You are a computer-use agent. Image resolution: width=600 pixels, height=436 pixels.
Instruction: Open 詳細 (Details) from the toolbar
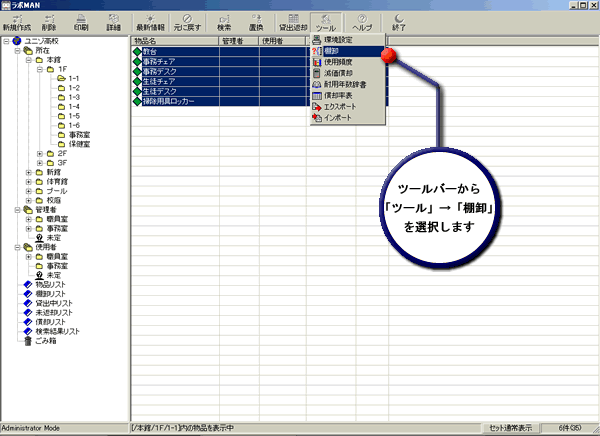pos(113,23)
